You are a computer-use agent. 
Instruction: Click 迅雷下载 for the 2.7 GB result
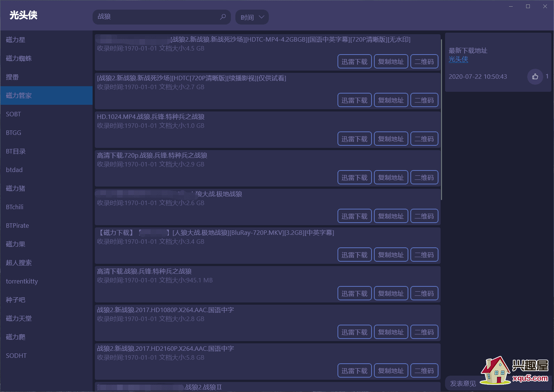(x=354, y=100)
